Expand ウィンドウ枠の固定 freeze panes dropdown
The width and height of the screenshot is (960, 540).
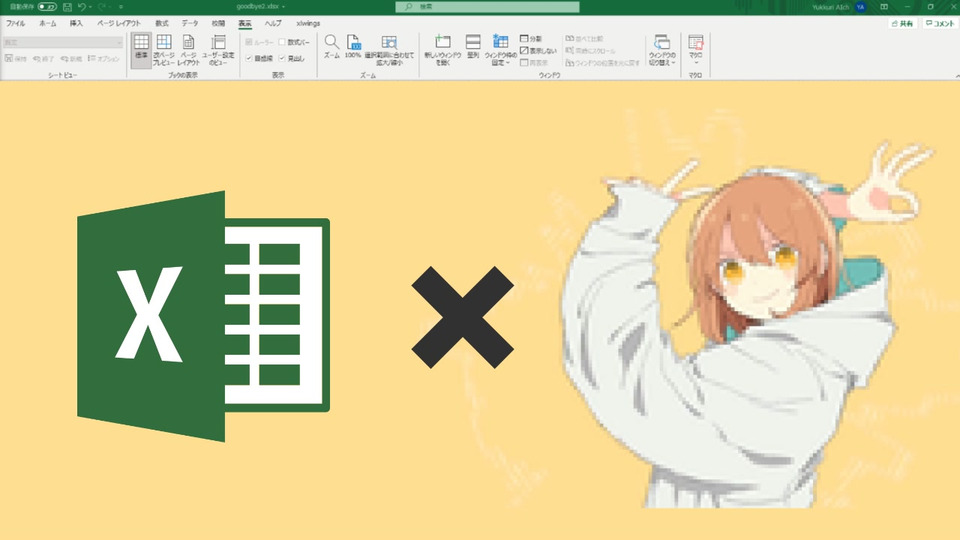[x=500, y=50]
